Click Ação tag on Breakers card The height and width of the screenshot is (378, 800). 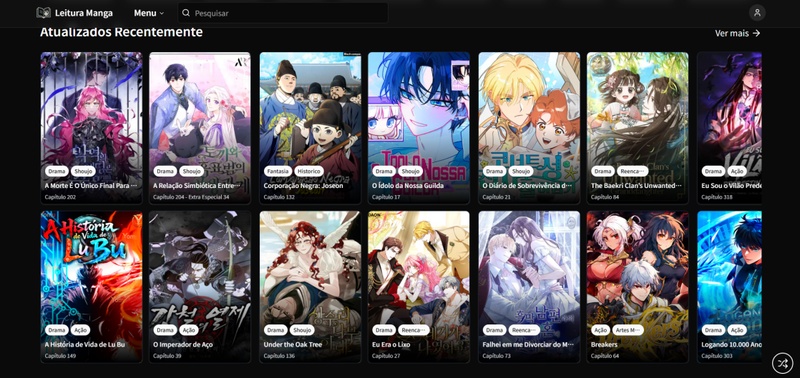pos(601,330)
